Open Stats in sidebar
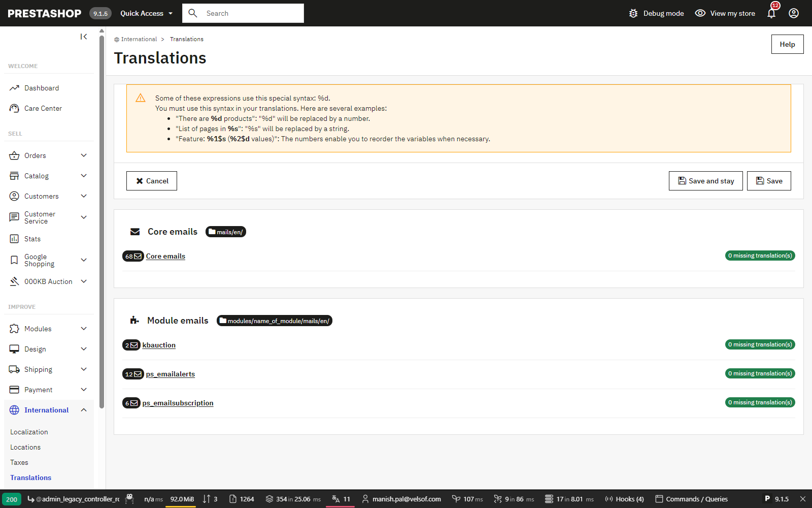812x508 pixels. click(x=32, y=239)
